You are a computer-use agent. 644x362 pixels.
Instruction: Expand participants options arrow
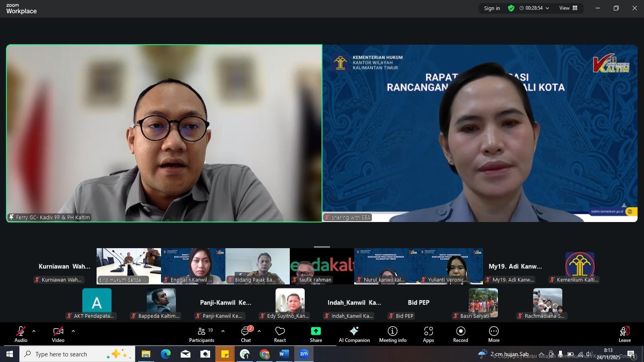(x=223, y=331)
